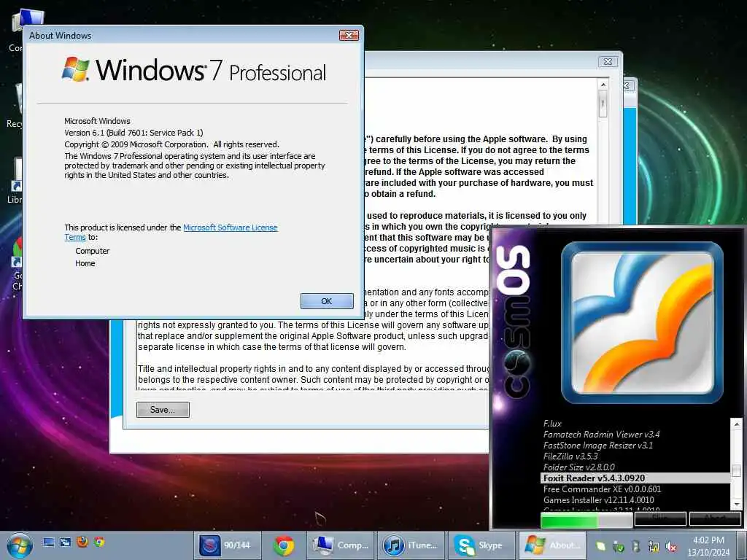This screenshot has width=747, height=560.
Task: Select the highlighted Foxit Reader v5.4.3.0920 entry
Action: pos(635,478)
